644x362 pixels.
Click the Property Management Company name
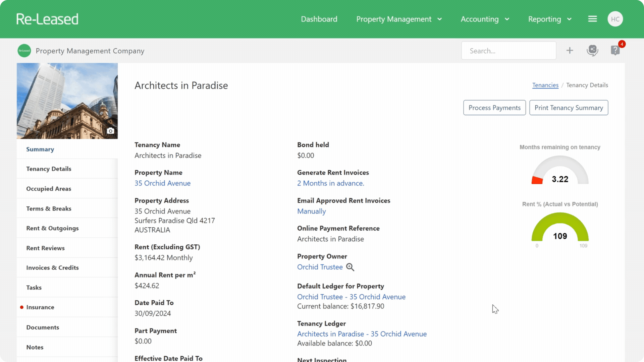[90, 51]
